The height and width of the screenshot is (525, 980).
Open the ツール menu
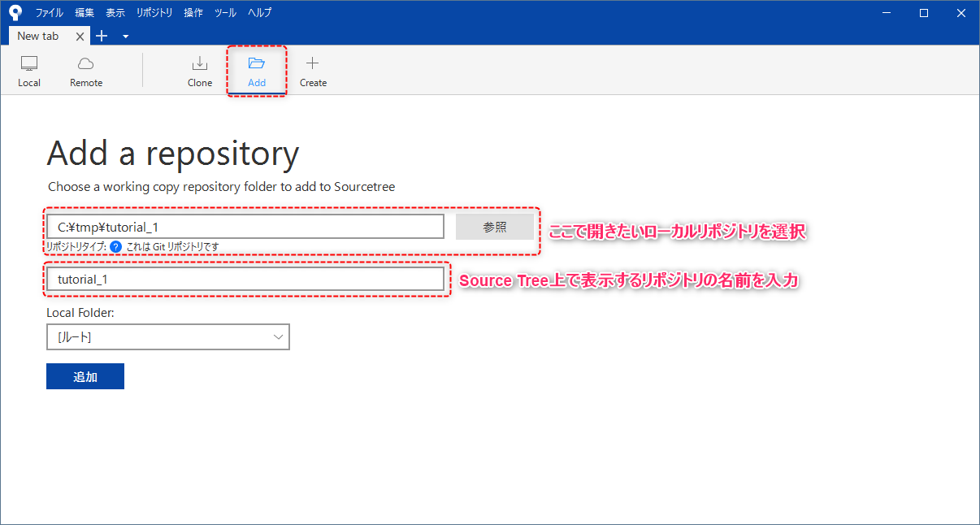click(x=225, y=12)
